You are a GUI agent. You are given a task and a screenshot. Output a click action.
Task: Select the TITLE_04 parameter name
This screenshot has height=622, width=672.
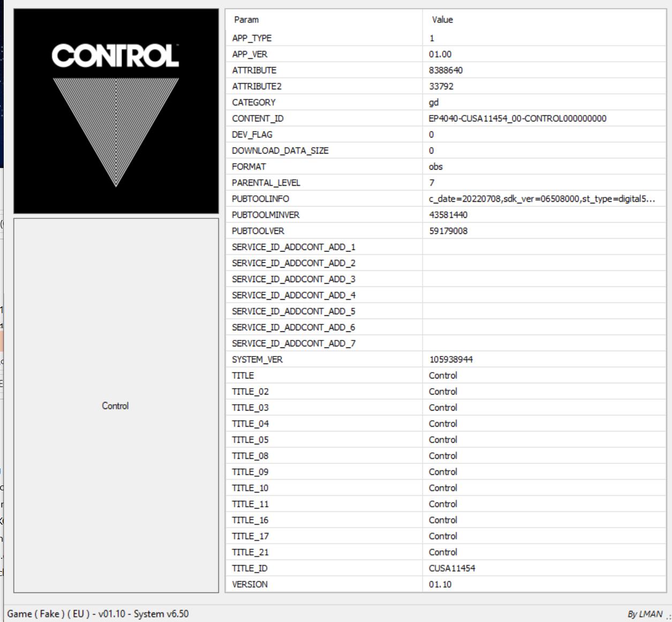(250, 423)
